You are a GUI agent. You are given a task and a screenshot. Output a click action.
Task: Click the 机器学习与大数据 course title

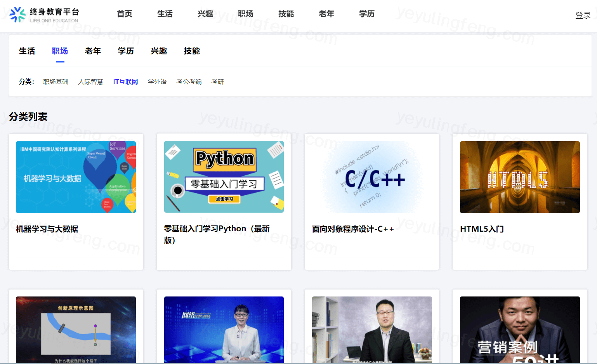point(47,229)
